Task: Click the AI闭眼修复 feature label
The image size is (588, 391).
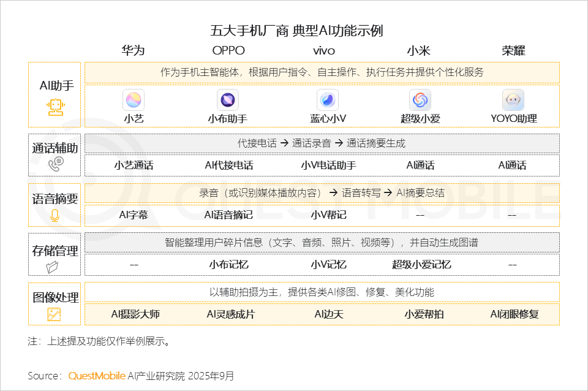Action: click(514, 314)
